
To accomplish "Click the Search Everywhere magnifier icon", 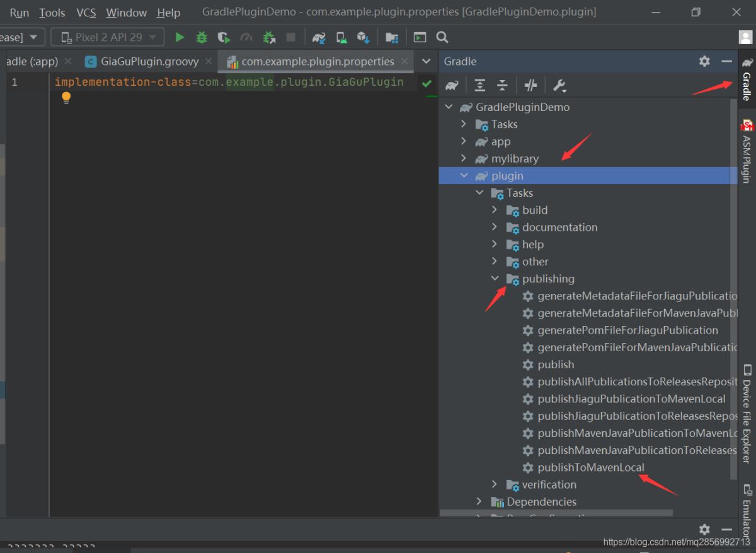I will 442,38.
